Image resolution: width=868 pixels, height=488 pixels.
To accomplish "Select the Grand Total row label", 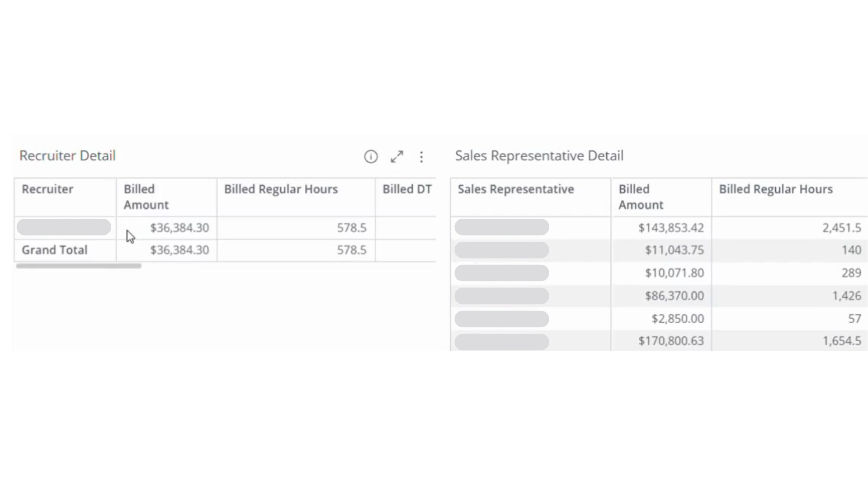I will click(55, 250).
